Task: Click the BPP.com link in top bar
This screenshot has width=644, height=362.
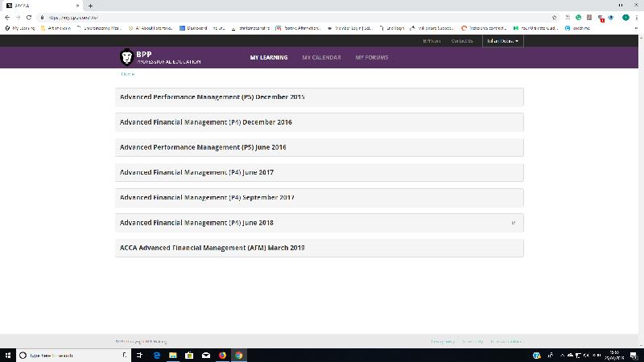Action: tap(431, 41)
